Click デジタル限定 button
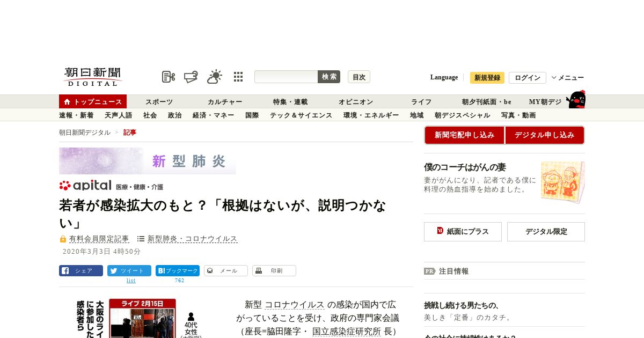The height and width of the screenshot is (338, 644). pyautogui.click(x=546, y=232)
